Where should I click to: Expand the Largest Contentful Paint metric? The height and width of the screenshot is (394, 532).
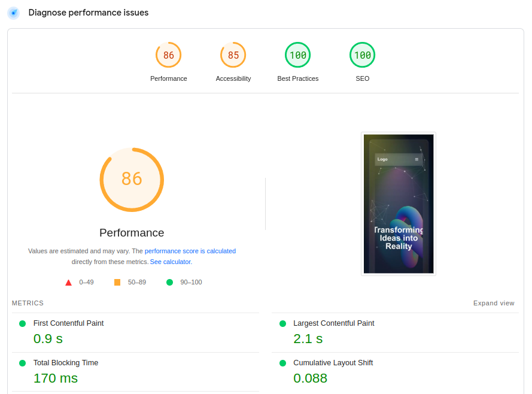click(396, 332)
